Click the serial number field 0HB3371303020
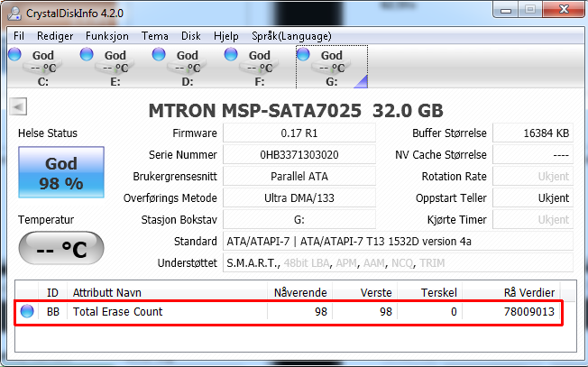This screenshot has width=588, height=367. tap(299, 155)
